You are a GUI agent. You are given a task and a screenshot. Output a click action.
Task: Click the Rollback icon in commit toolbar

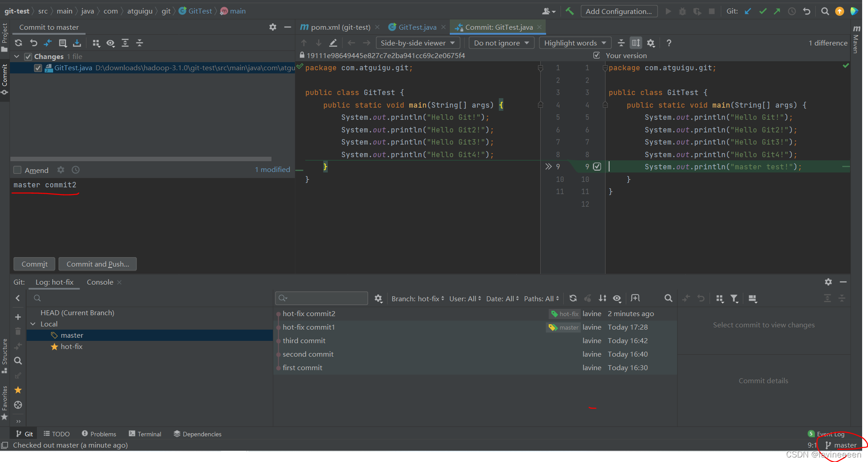coord(33,43)
